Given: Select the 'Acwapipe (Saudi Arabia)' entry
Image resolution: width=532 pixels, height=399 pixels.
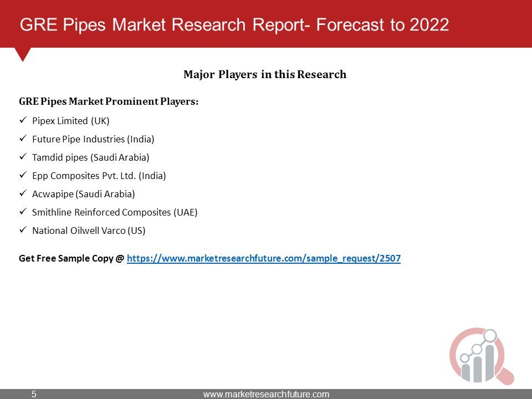Looking at the screenshot, I should pos(84,194).
